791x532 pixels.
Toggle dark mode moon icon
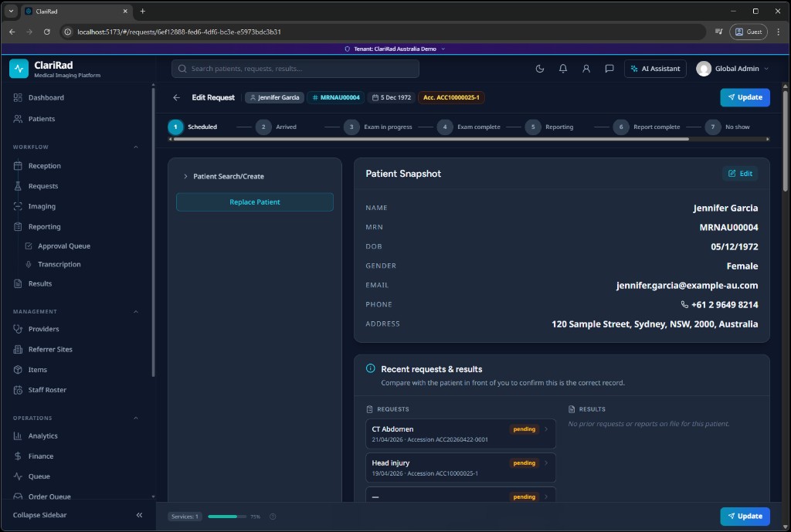(x=540, y=69)
